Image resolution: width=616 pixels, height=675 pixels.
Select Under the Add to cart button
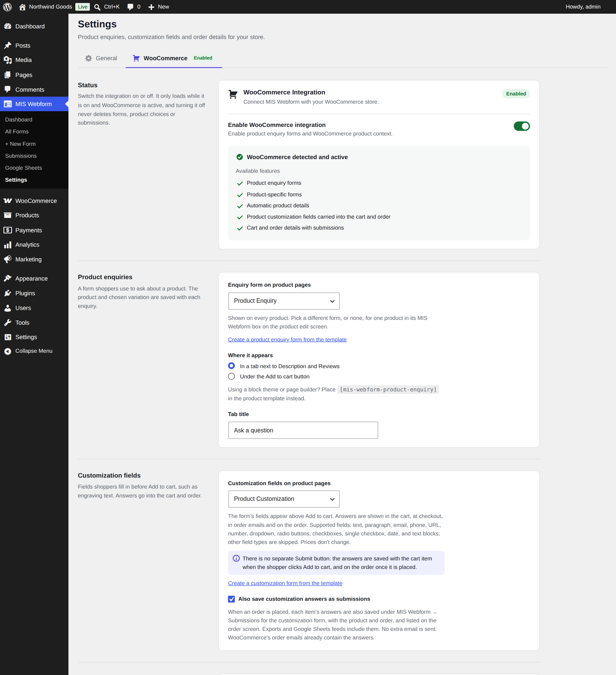[231, 376]
